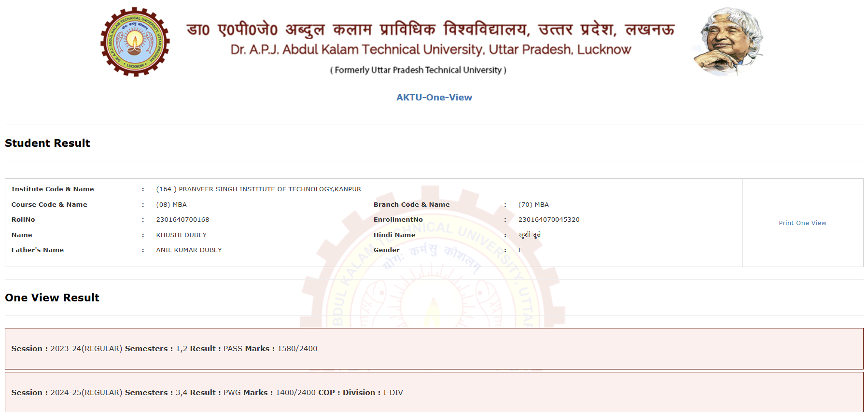Open the AKTU-One-View link
This screenshot has height=412, width=868.
(x=434, y=97)
